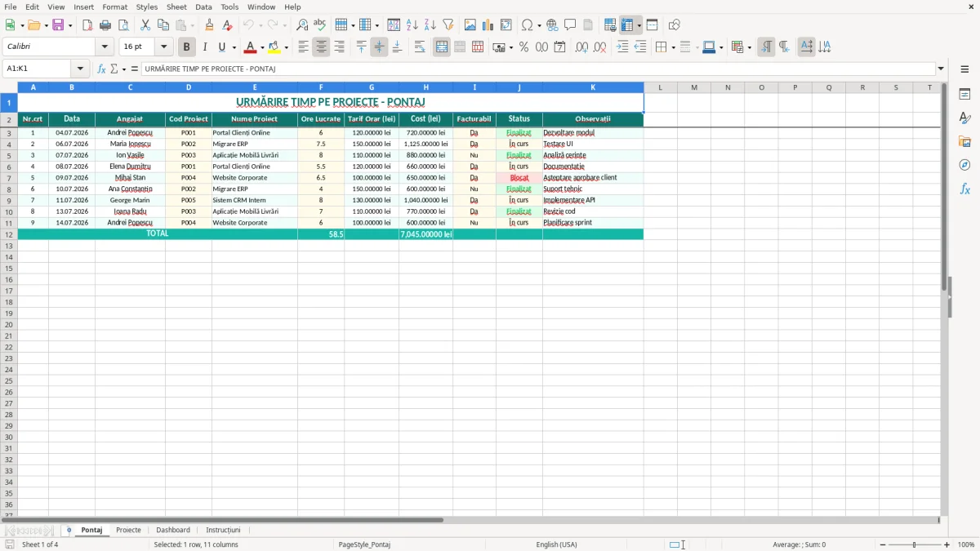Toggle Bold formatting

(187, 47)
